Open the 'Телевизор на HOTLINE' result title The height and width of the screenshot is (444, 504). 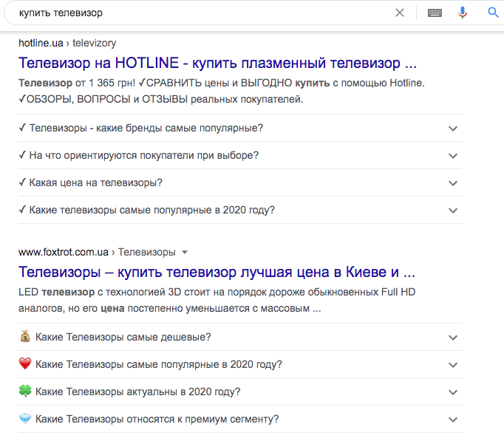tap(217, 63)
